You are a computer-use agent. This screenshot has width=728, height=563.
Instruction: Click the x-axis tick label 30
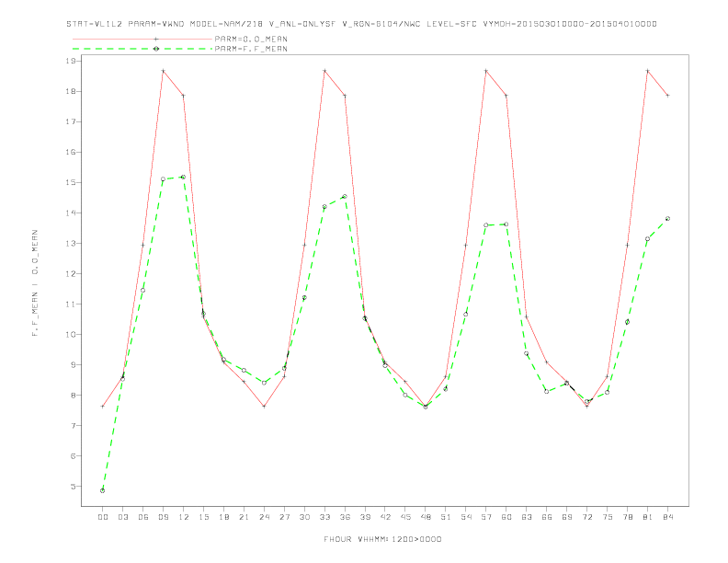click(x=304, y=517)
